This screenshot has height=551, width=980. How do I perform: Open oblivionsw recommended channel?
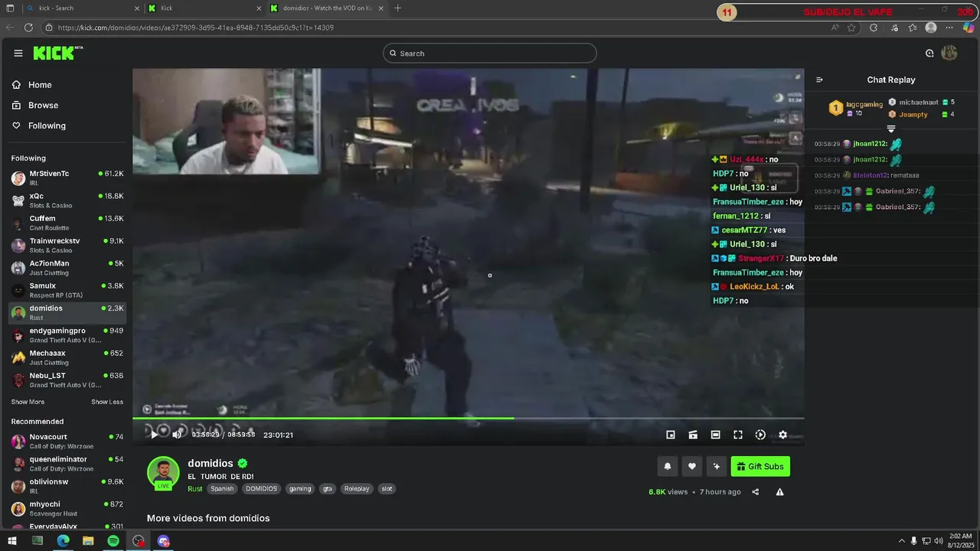[x=68, y=486]
